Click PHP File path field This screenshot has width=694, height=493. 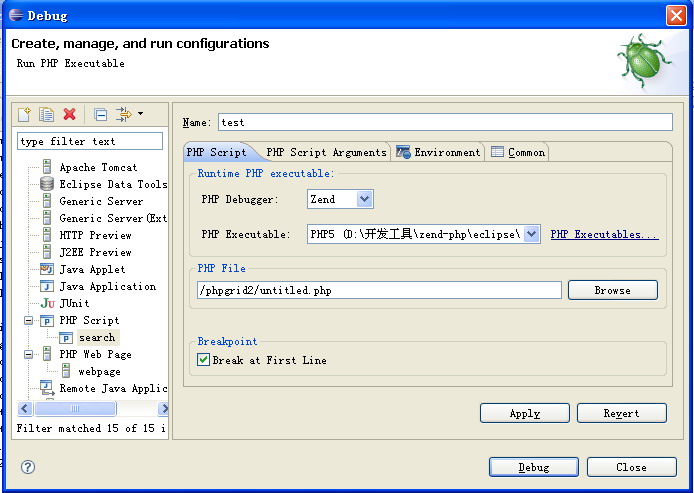tap(379, 290)
